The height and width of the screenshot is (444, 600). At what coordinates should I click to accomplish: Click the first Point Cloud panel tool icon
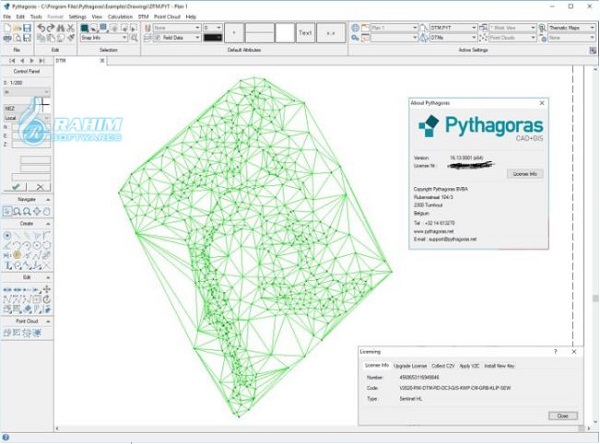[7, 333]
